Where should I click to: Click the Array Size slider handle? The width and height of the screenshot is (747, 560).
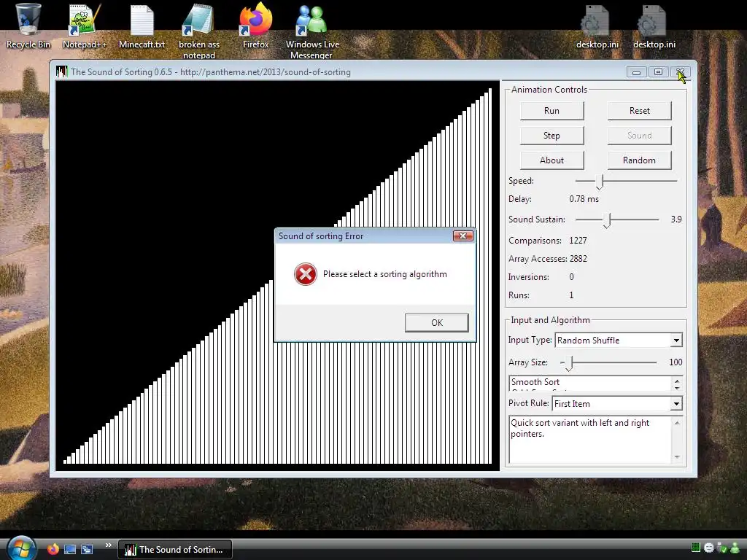pyautogui.click(x=569, y=363)
